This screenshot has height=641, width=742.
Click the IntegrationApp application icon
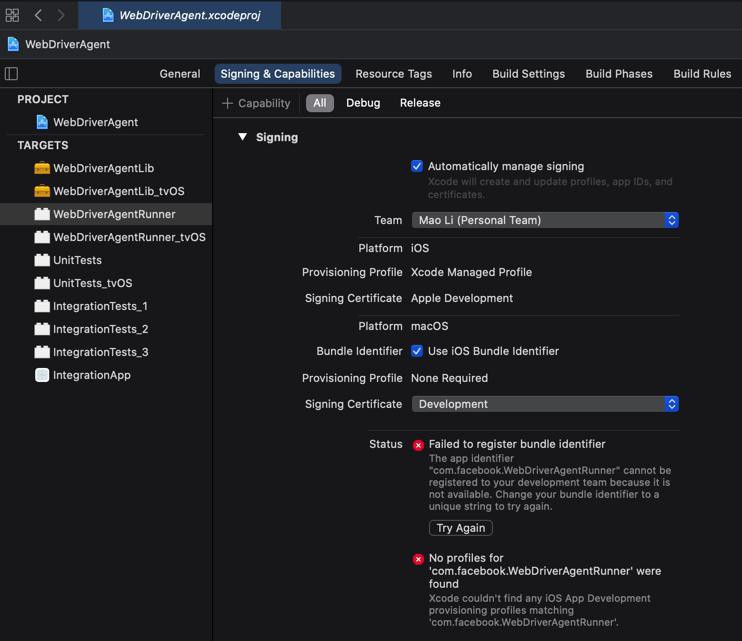point(42,375)
